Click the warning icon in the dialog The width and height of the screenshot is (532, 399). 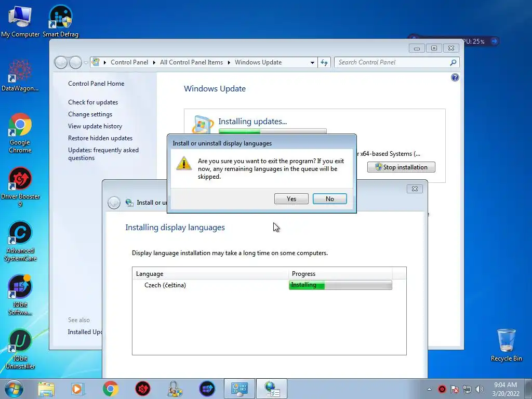click(x=184, y=164)
